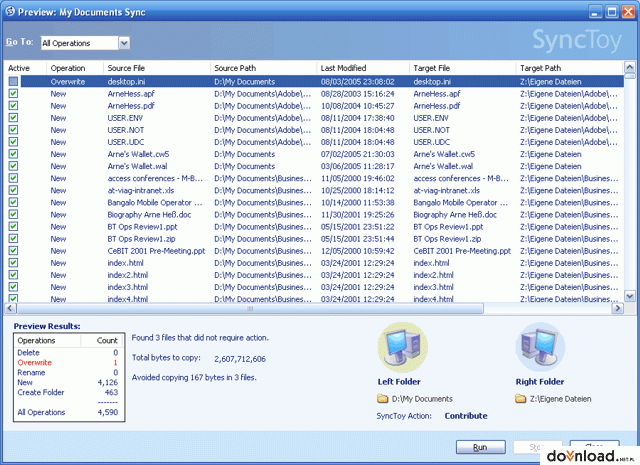Image resolution: width=640 pixels, height=465 pixels.
Task: Sort by the Target Path column header
Action: pos(570,68)
